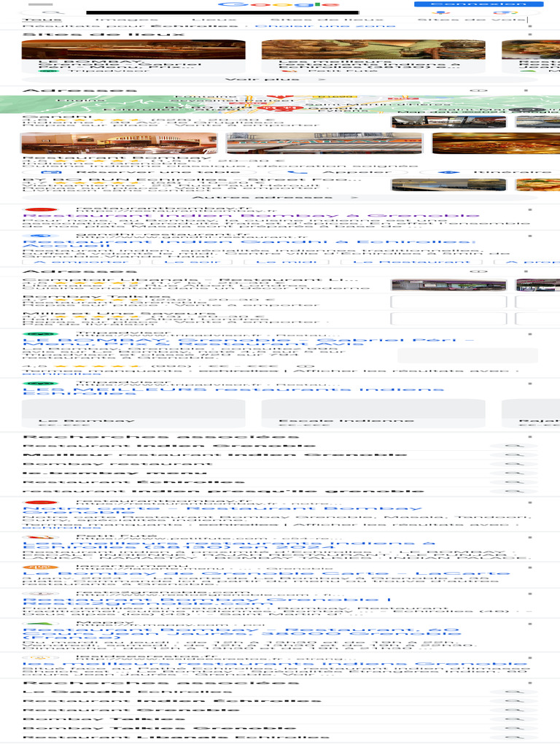Open the Sites de vols tab
The height and width of the screenshot is (747, 560).
click(472, 20)
